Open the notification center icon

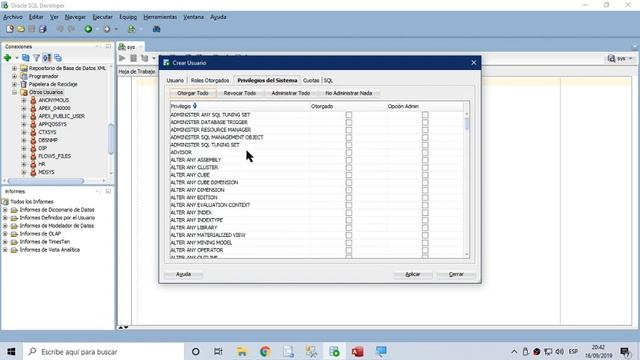pos(625,351)
